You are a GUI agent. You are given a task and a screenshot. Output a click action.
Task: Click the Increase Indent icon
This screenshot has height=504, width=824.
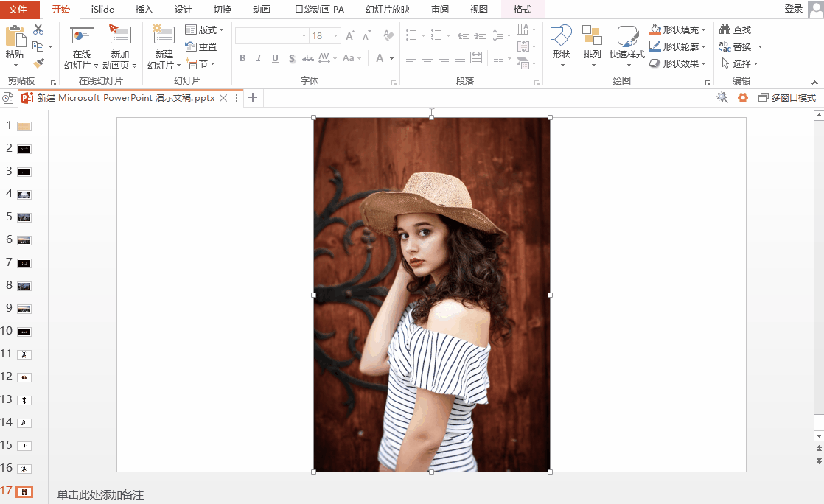480,36
